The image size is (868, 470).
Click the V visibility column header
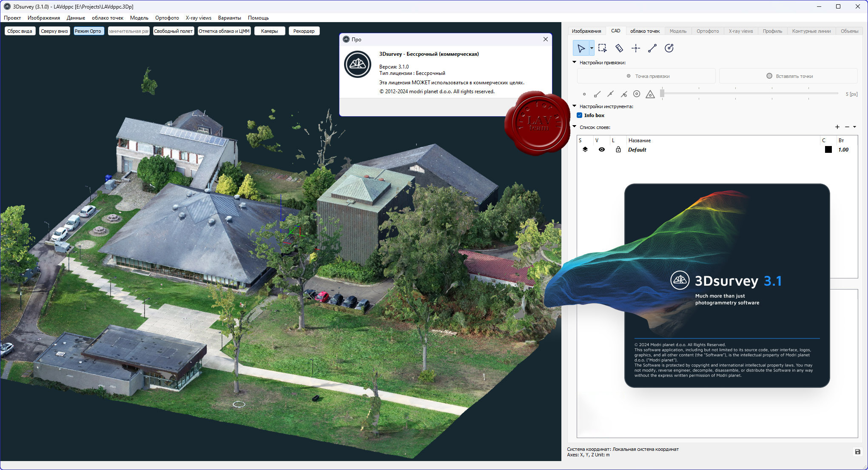click(597, 140)
